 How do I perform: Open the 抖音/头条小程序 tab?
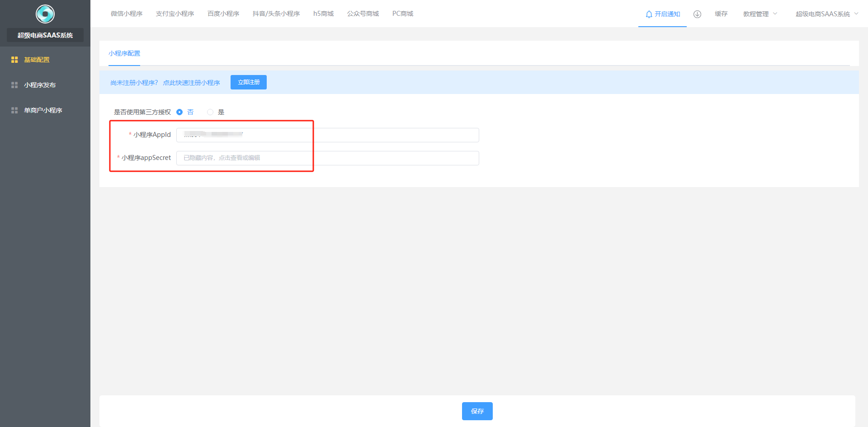click(276, 14)
